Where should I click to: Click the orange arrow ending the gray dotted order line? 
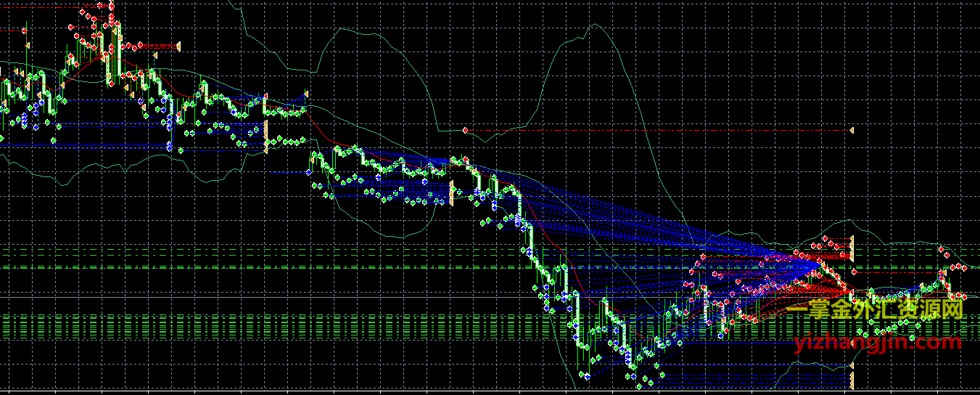tap(852, 130)
